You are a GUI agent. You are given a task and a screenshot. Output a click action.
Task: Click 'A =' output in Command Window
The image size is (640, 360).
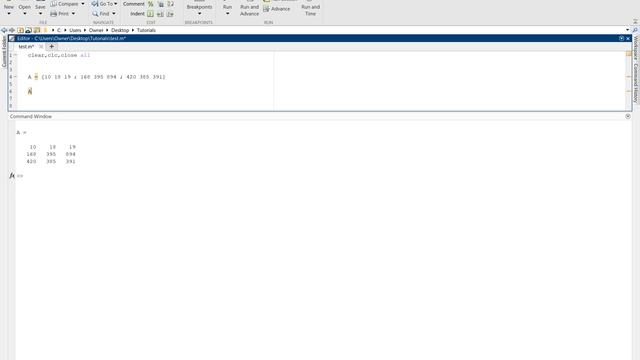click(21, 133)
